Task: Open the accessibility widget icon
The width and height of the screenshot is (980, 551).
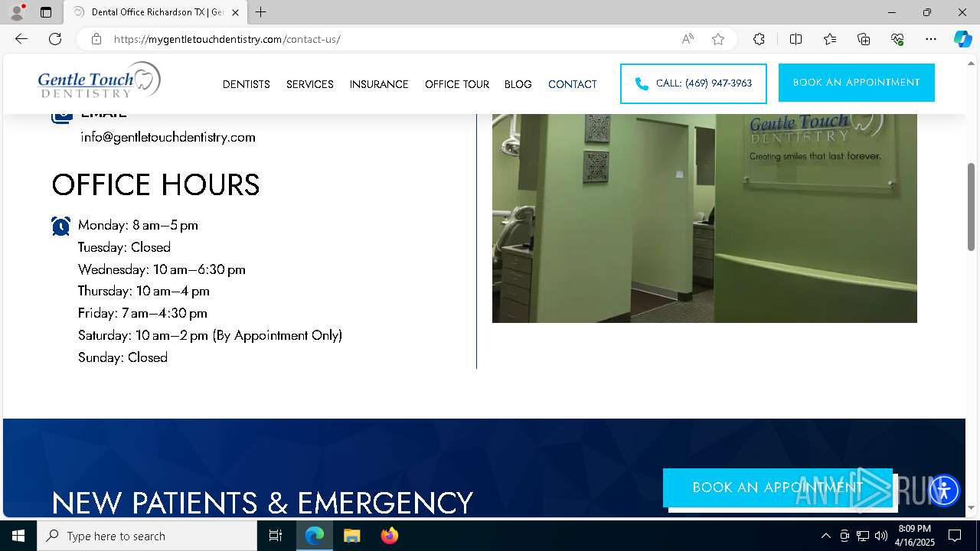Action: tap(944, 490)
